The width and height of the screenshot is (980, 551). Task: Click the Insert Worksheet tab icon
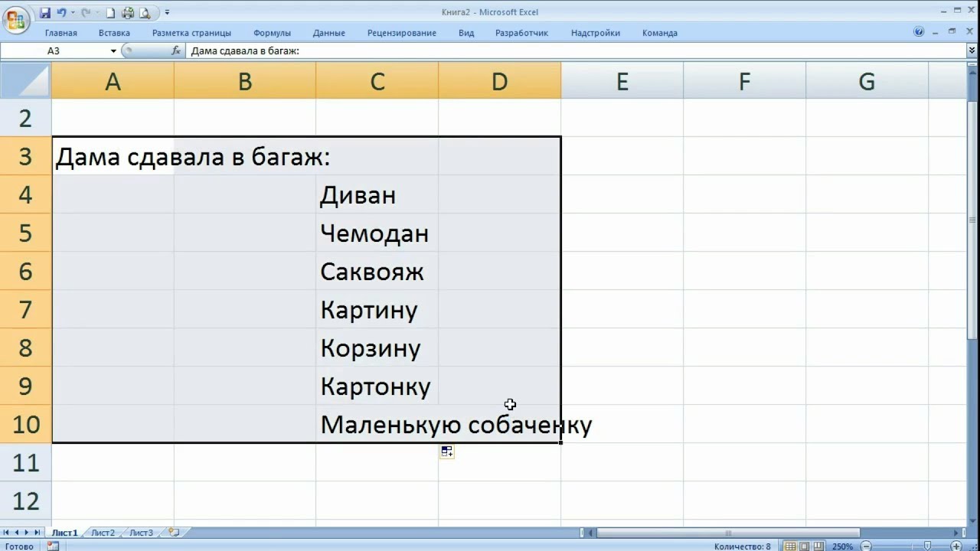point(174,533)
